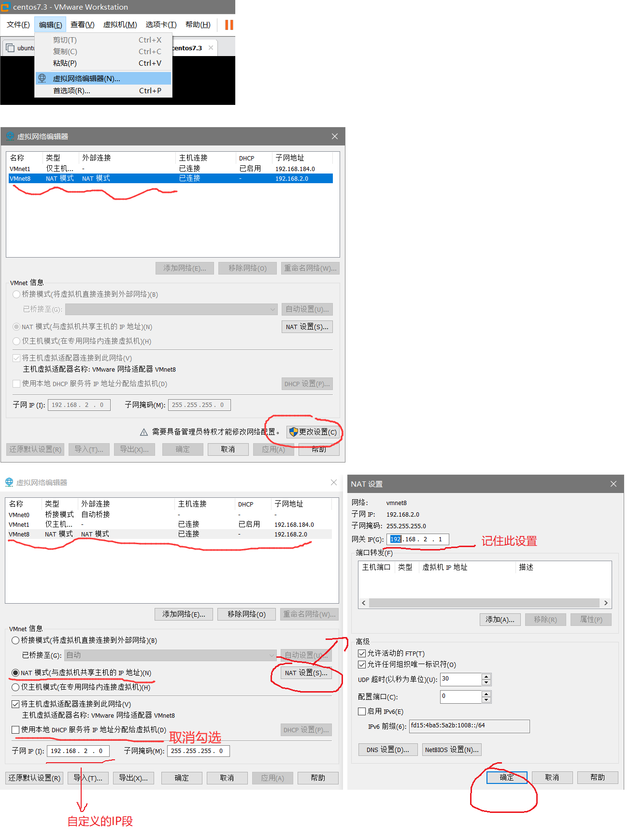
Task: Open the 编辑(E) menu
Action: 50,25
